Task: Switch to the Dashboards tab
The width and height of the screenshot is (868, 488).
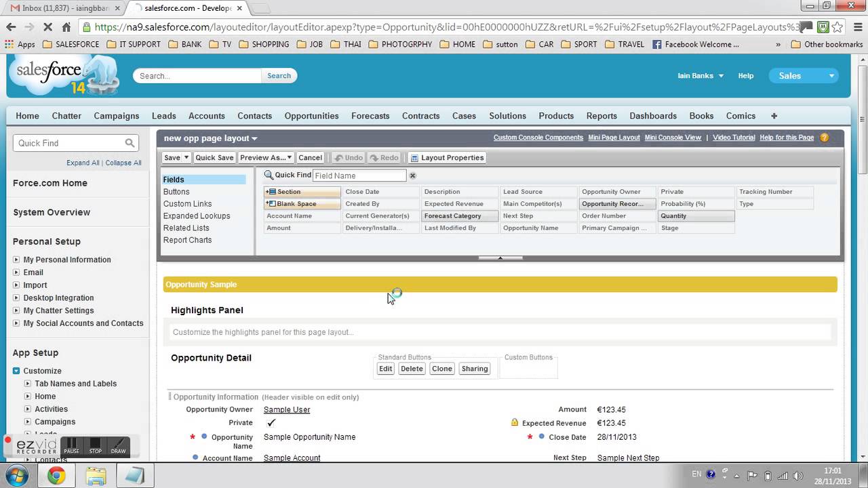Action: click(653, 116)
